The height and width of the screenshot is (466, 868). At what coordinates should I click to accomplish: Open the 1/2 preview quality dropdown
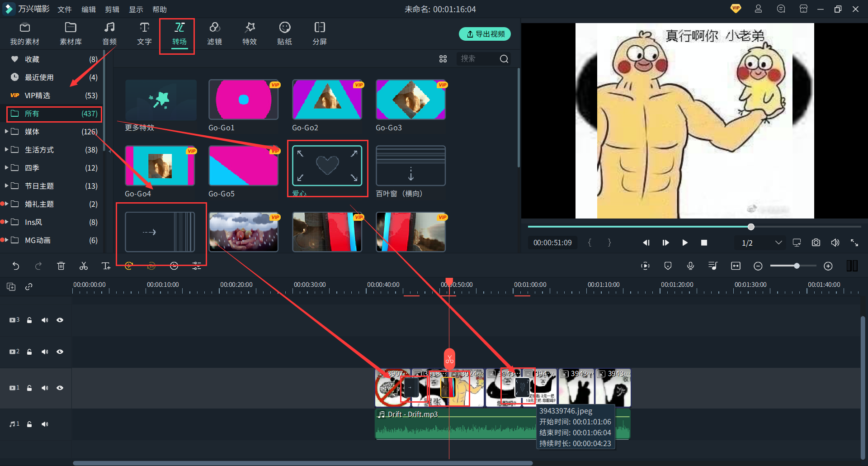coord(762,243)
